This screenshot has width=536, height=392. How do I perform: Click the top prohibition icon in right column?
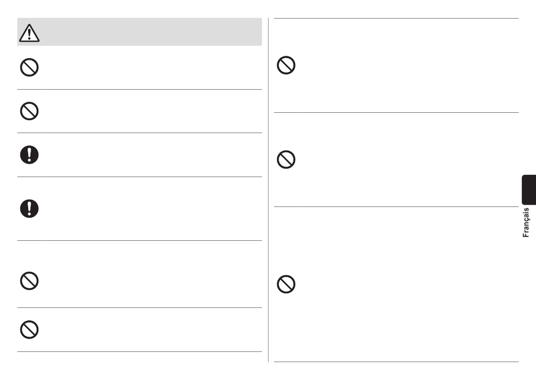(x=286, y=65)
